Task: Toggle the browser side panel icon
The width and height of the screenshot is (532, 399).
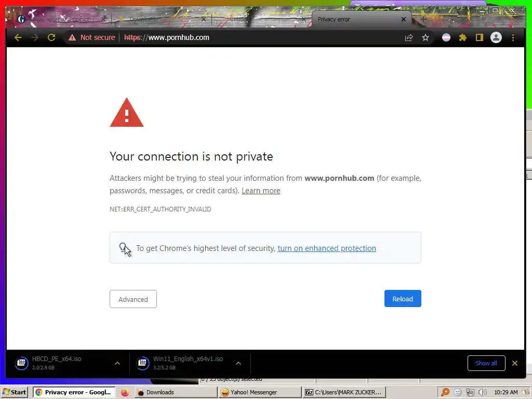Action: [479, 37]
